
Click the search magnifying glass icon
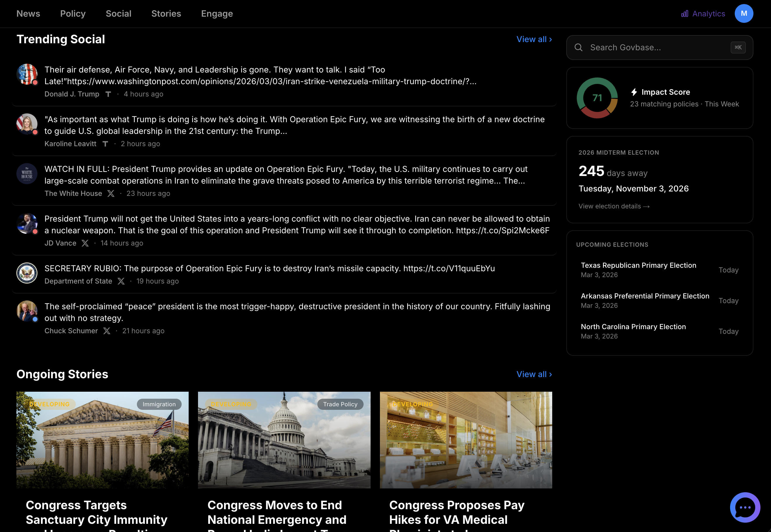(579, 47)
